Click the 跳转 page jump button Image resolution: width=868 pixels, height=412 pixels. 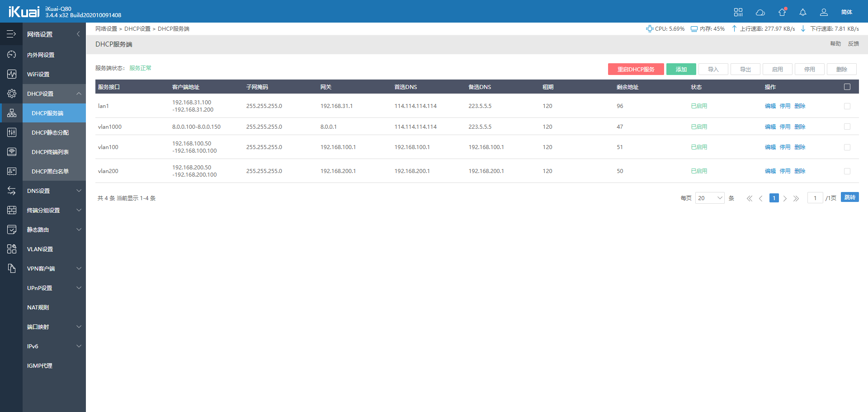(850, 197)
